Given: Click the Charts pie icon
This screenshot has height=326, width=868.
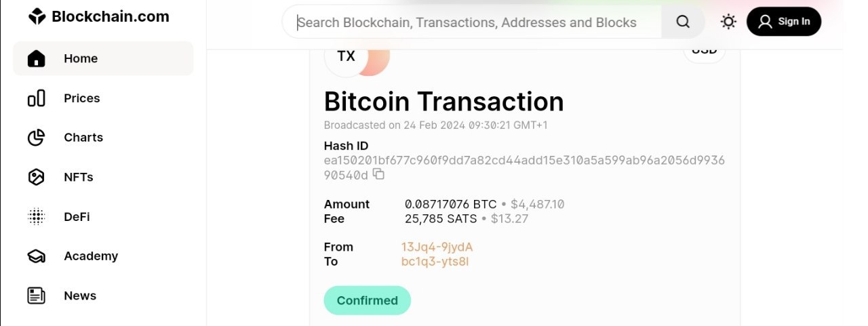Looking at the screenshot, I should click(x=36, y=138).
